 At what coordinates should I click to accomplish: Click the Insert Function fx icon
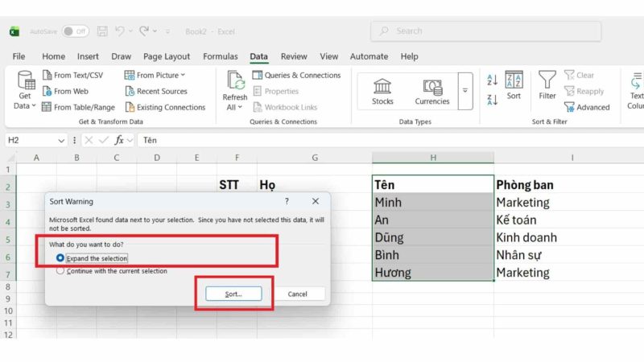pos(118,140)
